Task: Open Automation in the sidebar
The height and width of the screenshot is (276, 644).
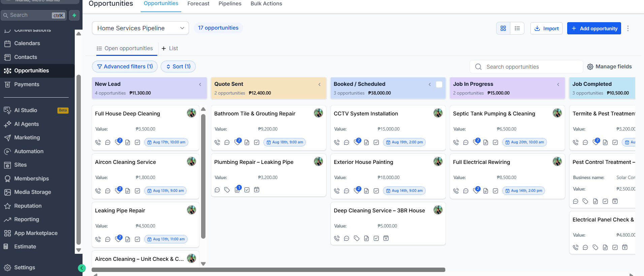Action: [x=29, y=151]
